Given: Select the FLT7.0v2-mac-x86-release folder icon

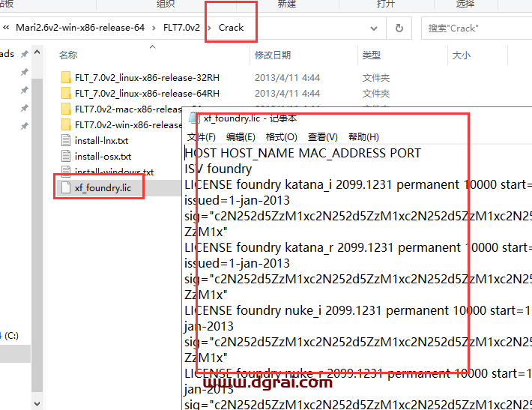Looking at the screenshot, I should pos(66,109).
